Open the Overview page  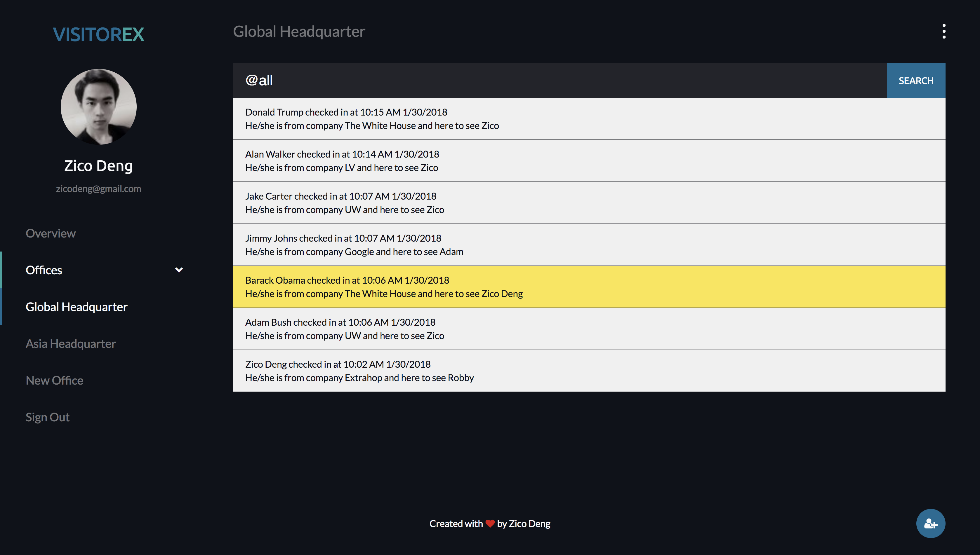coord(51,233)
